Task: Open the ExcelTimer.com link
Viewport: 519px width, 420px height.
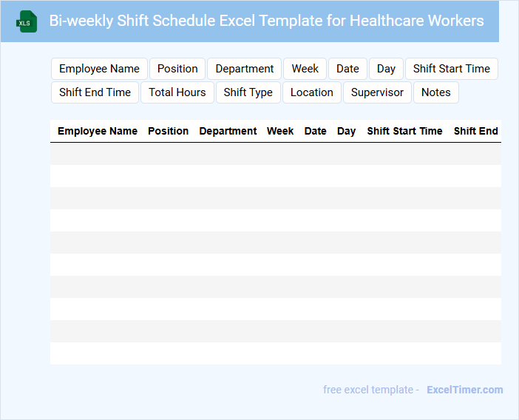Action: click(464, 390)
